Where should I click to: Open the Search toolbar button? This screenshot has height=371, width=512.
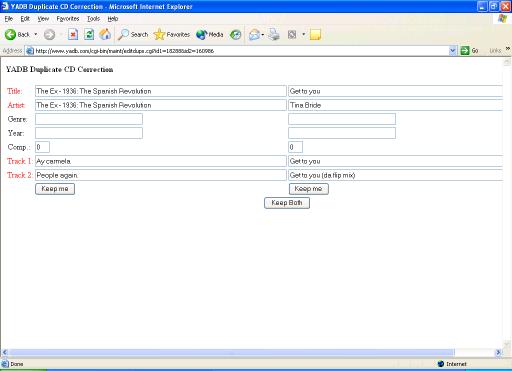coord(133,34)
